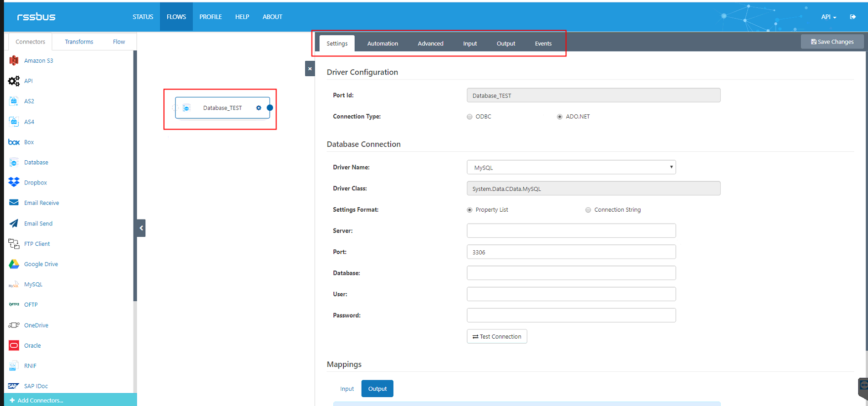
Task: Click the Box logo icon
Action: 14,142
